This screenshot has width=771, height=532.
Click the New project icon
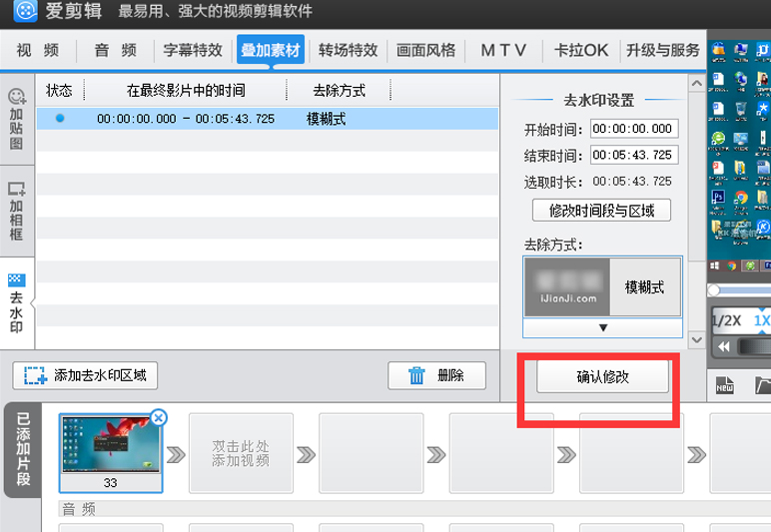click(724, 385)
